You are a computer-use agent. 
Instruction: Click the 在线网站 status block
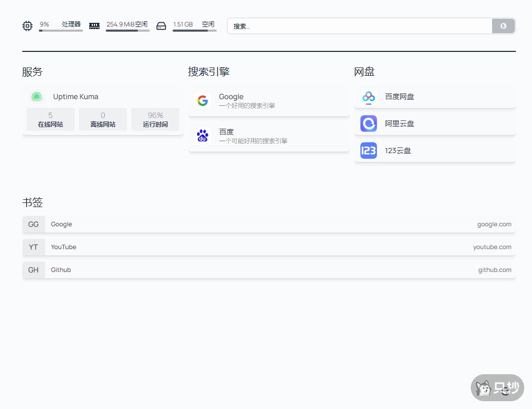tap(50, 119)
